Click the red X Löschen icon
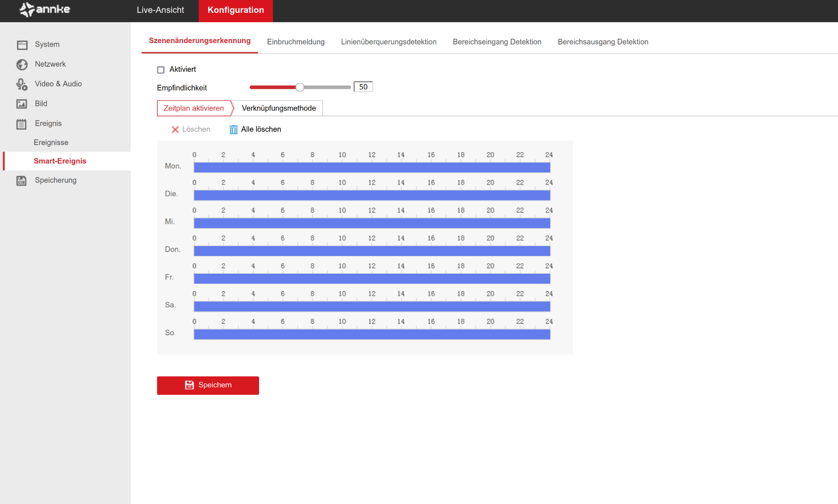Image resolution: width=838 pixels, height=504 pixels. coord(175,129)
